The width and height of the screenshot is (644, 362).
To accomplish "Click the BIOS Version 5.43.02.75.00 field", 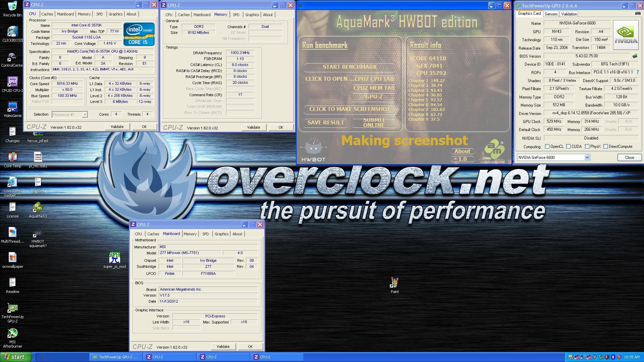I will pos(586,56).
